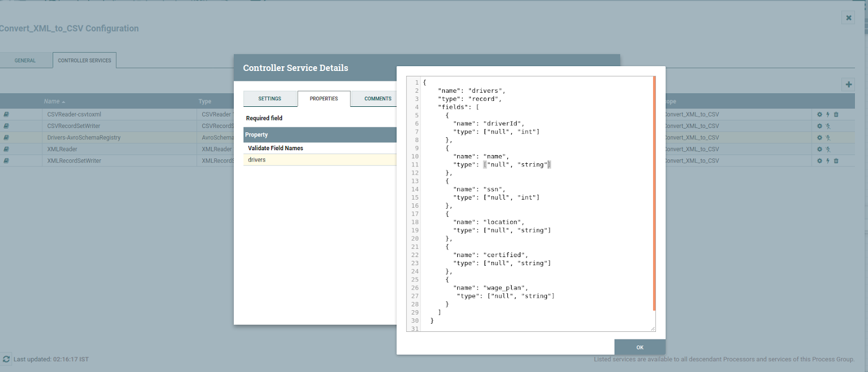Add a new controller service with plus icon
Screen dimensions: 868x372
848,84
